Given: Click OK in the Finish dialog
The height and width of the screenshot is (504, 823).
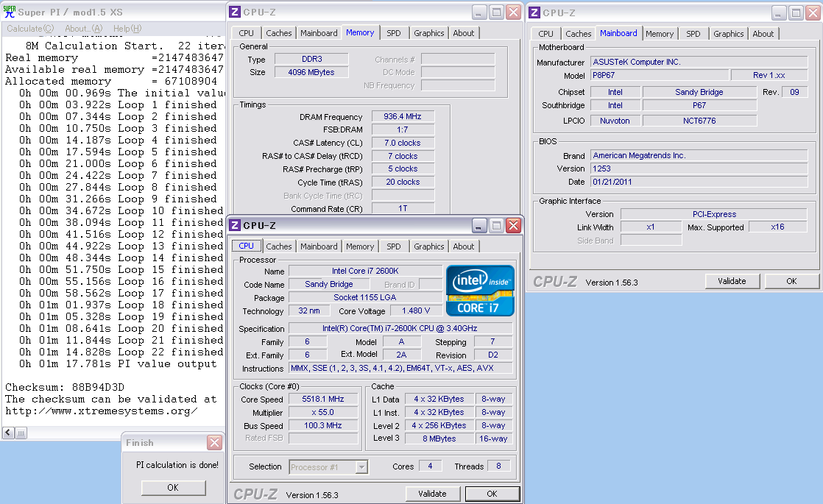Looking at the screenshot, I should click(x=173, y=488).
